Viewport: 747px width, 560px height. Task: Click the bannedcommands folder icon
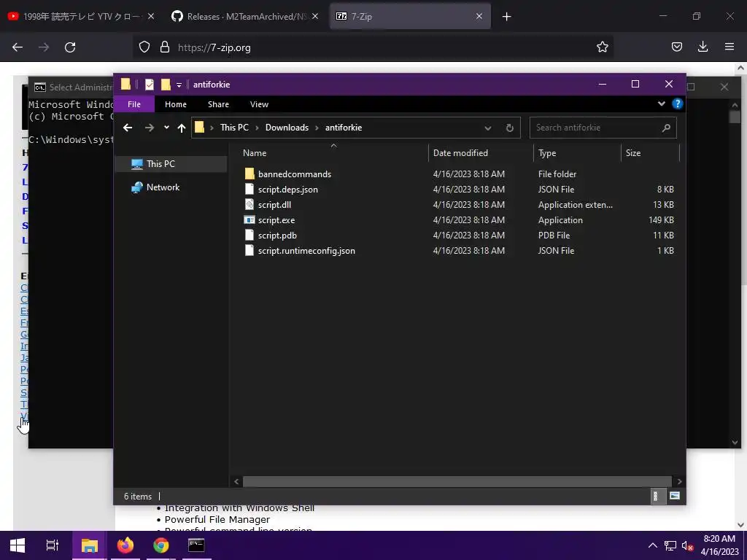[249, 174]
